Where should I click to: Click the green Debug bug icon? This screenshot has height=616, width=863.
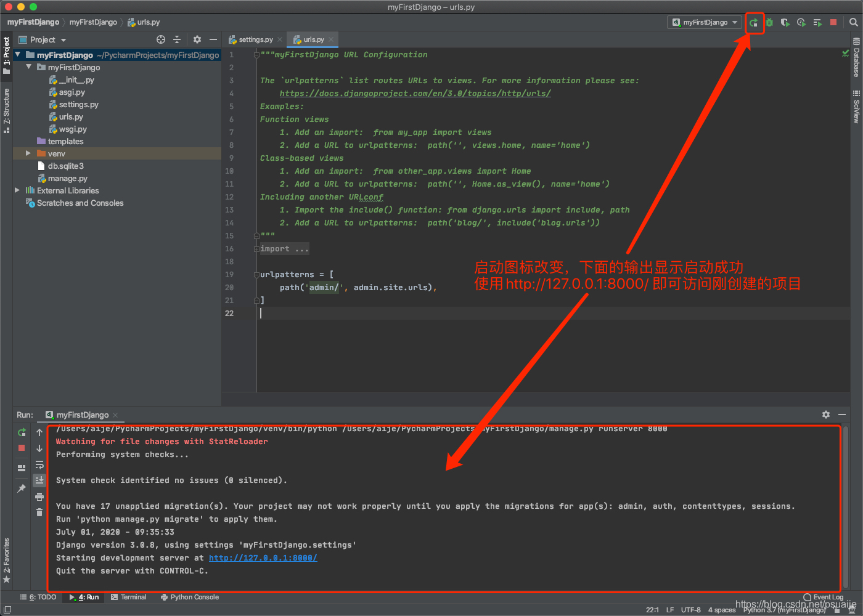coord(769,22)
